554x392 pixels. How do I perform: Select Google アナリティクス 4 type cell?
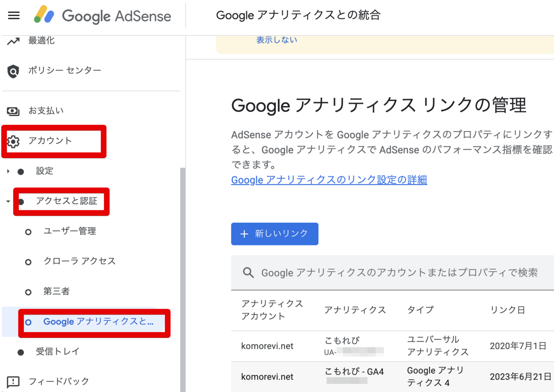[x=436, y=377]
